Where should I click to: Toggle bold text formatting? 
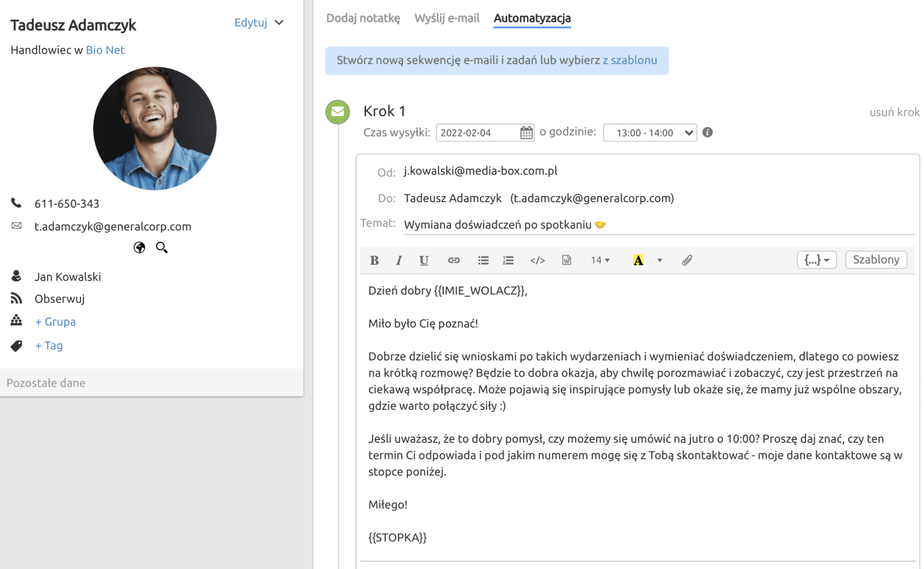pyautogui.click(x=374, y=260)
